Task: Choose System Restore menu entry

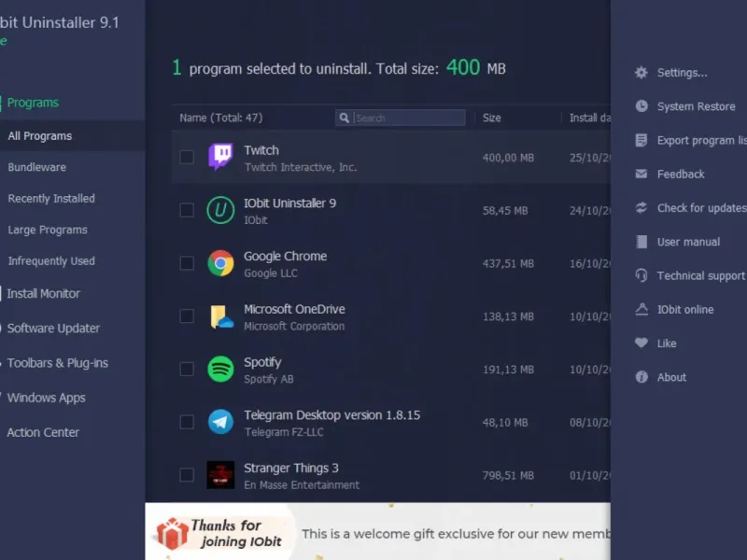Action: (696, 106)
